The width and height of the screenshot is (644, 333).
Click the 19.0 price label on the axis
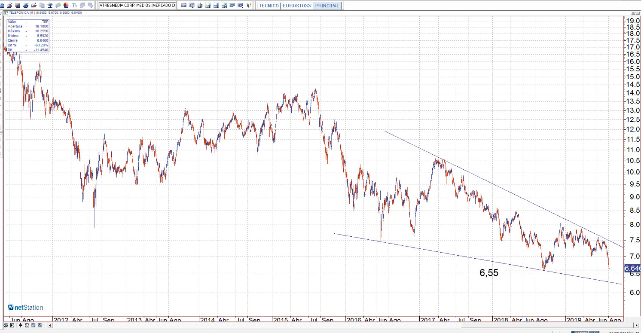633,21
